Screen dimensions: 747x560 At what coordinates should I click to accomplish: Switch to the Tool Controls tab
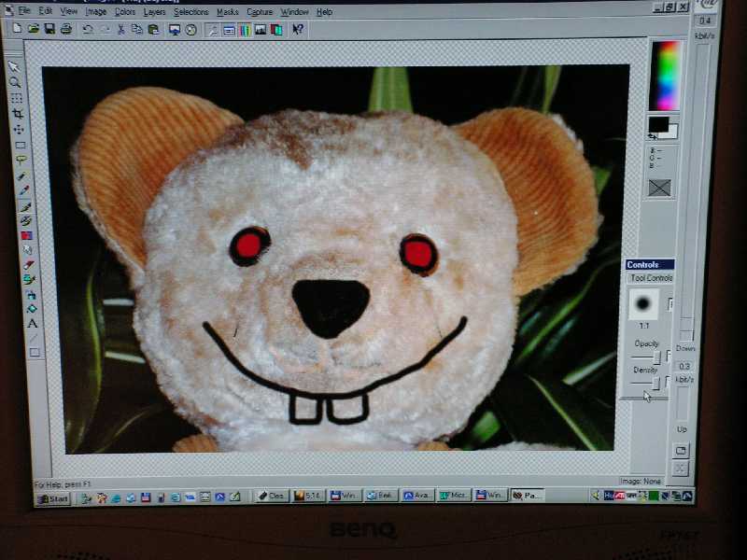click(650, 278)
